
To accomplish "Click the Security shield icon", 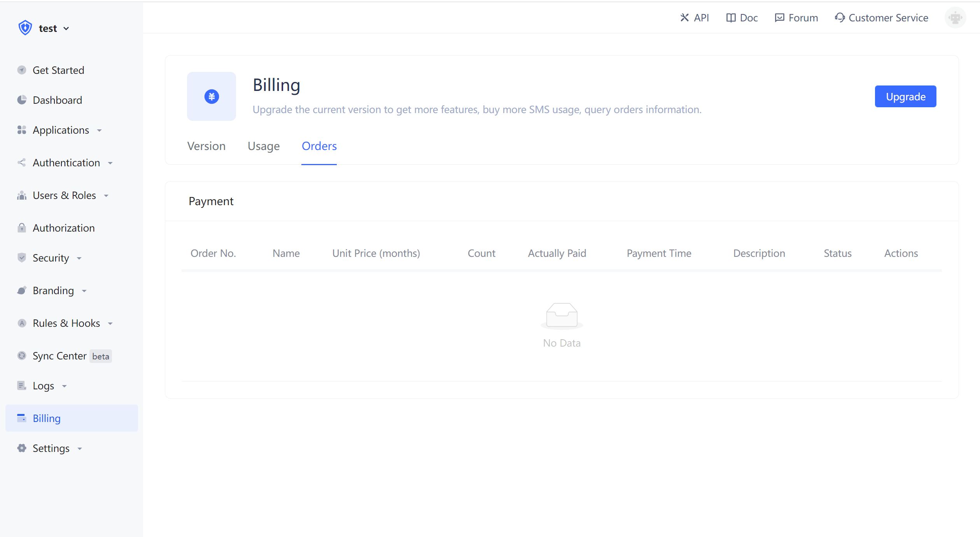I will [21, 258].
